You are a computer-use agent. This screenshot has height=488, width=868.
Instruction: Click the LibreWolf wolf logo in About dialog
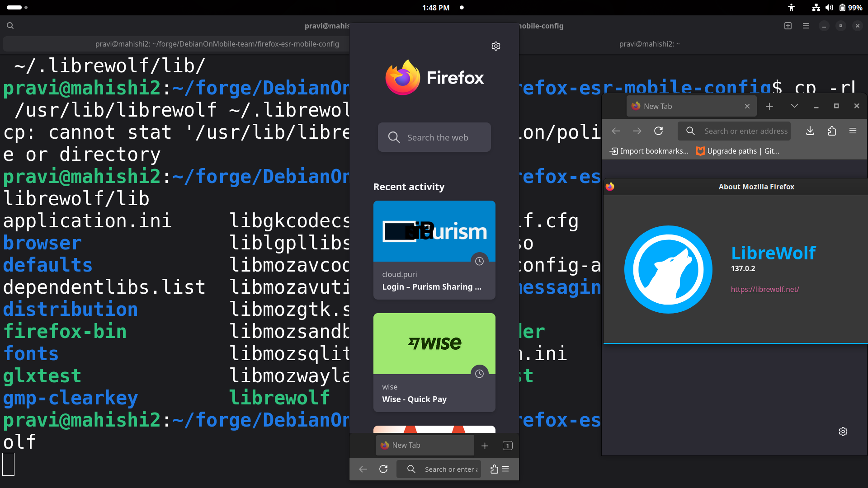tap(668, 269)
